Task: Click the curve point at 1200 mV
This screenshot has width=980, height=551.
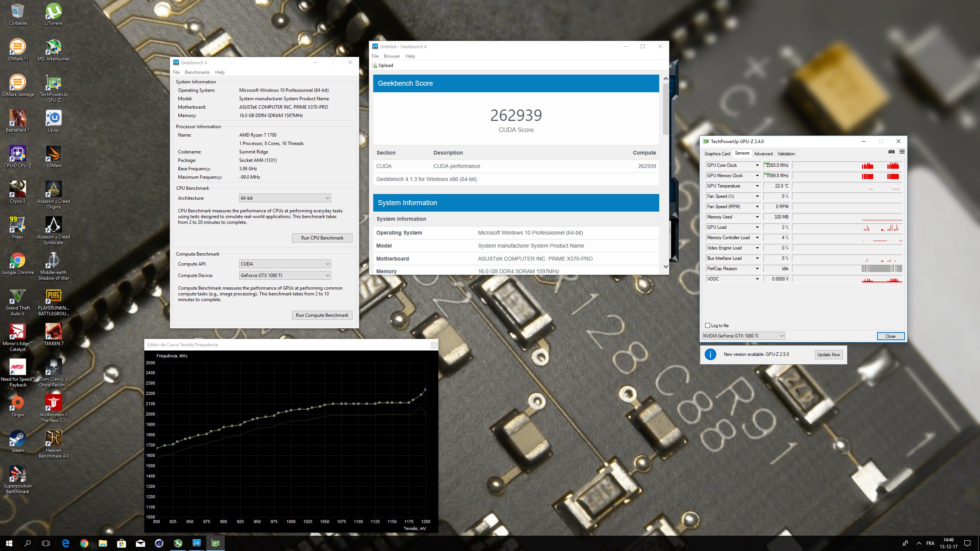Action: (x=425, y=390)
